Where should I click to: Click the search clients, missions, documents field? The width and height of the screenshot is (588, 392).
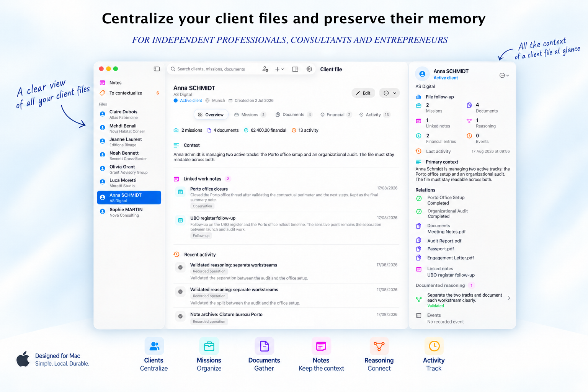[x=213, y=69]
